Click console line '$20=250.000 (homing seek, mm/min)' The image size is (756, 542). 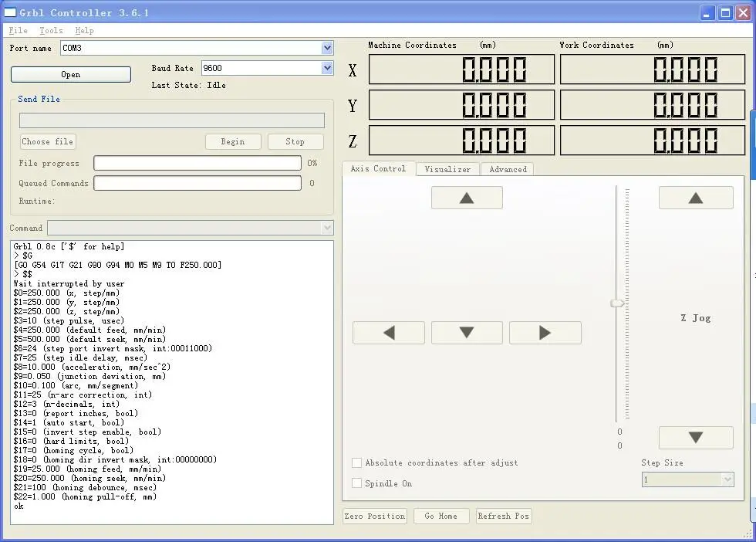point(89,478)
